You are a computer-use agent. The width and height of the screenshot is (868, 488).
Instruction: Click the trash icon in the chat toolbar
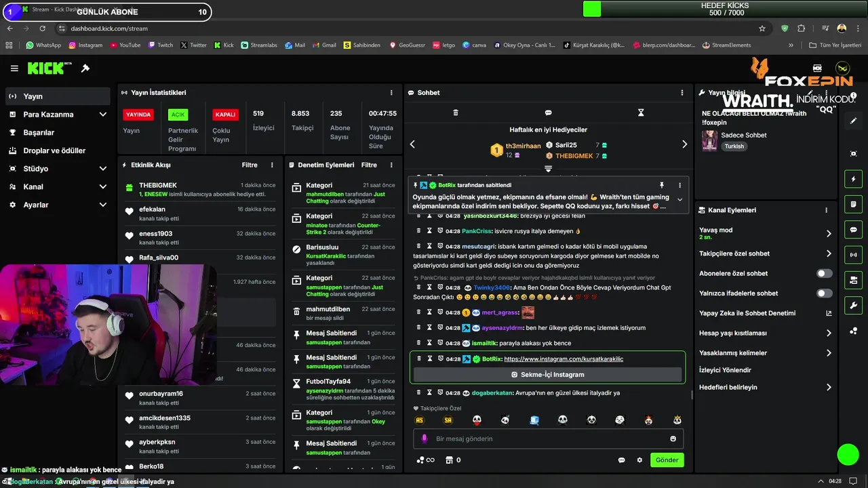[x=456, y=113]
